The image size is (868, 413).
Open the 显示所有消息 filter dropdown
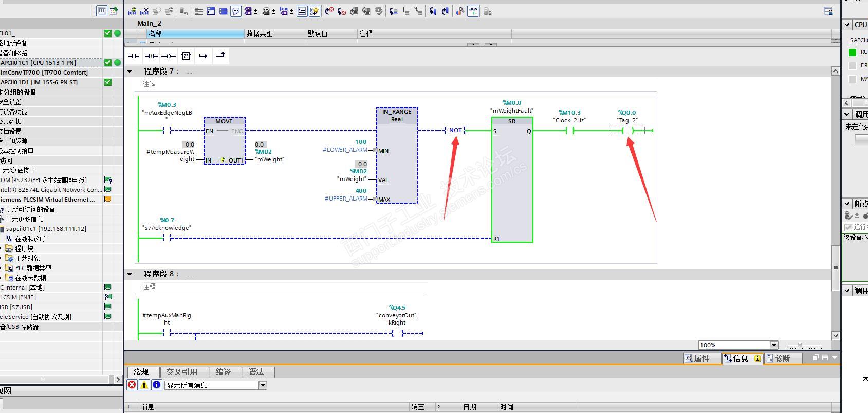263,385
